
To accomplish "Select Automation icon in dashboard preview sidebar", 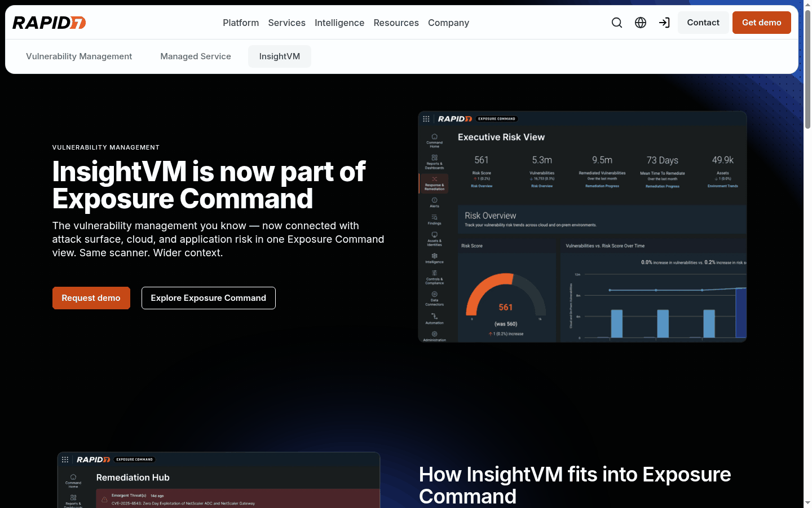I will pyautogui.click(x=434, y=316).
